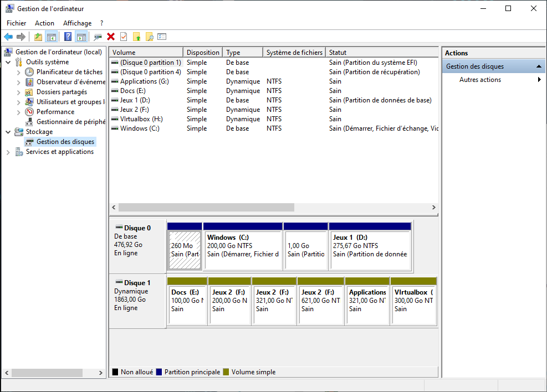Click the Properties checkmark page icon
The height and width of the screenshot is (392, 547).
tap(124, 37)
